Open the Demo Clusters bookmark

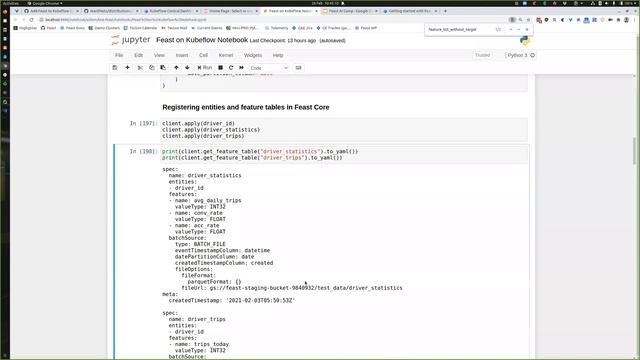point(104,28)
